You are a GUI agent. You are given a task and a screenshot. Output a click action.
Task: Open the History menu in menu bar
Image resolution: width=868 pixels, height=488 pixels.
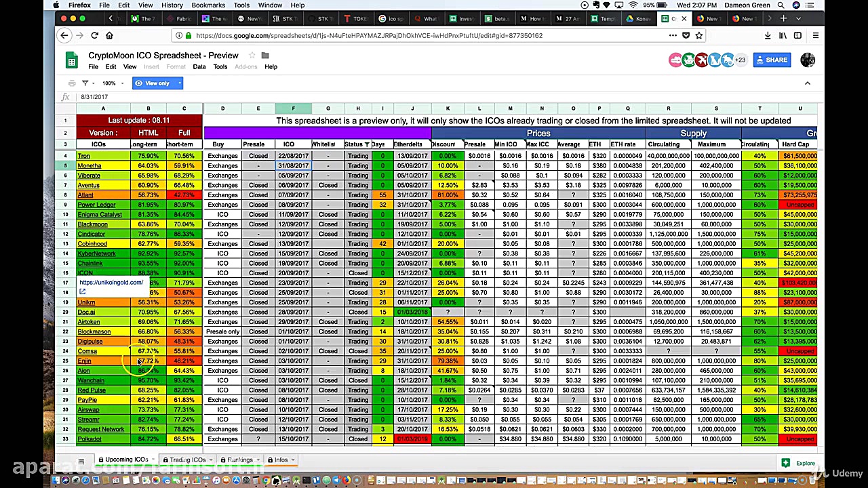(x=172, y=5)
